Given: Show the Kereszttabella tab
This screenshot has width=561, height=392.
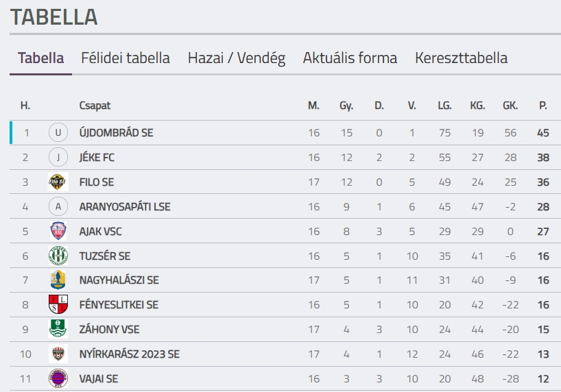Looking at the screenshot, I should (x=461, y=58).
